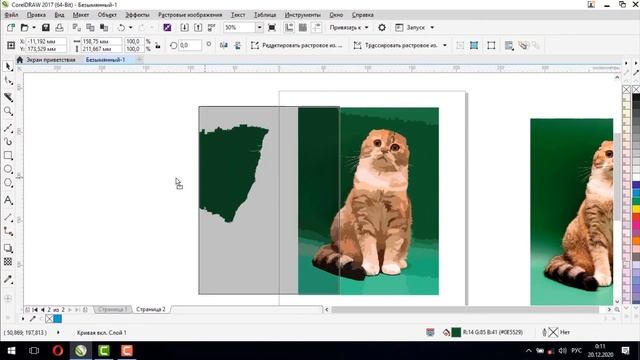Select the Parallel Dimension tool
The height and width of the screenshot is (360, 640).
coord(8,218)
